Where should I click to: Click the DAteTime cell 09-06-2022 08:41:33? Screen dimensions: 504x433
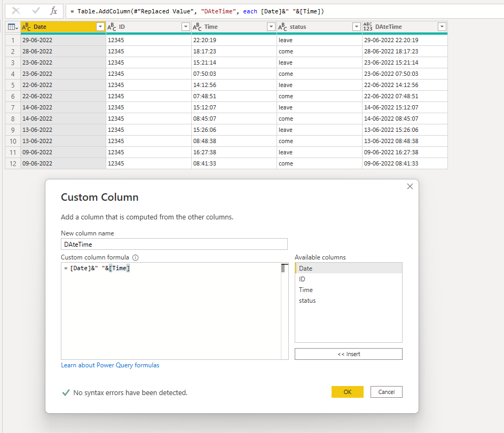coord(405,163)
